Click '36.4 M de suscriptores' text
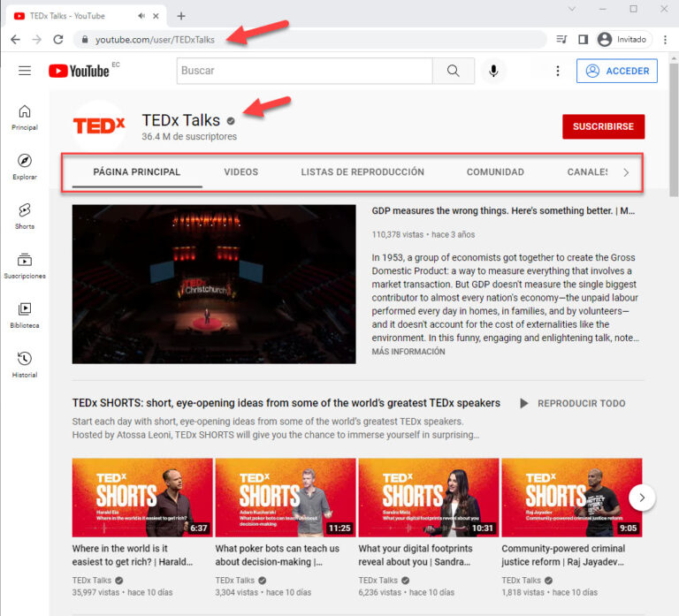The width and height of the screenshot is (679, 616). pyautogui.click(x=189, y=136)
